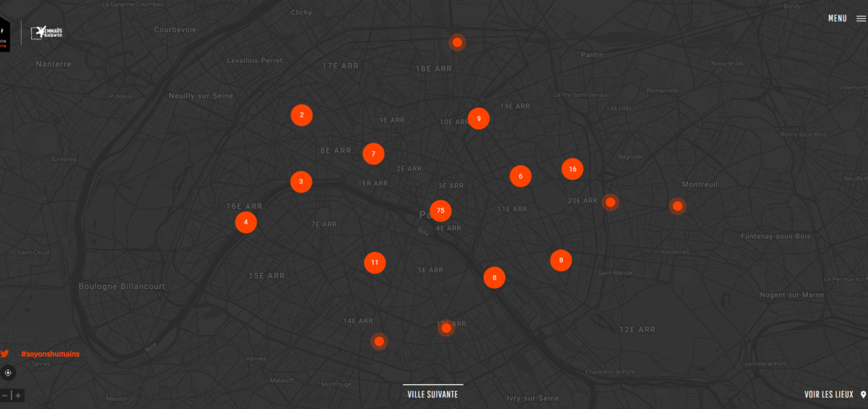Image resolution: width=868 pixels, height=409 pixels.
Task: Zoom in with the plus button
Action: tap(18, 395)
